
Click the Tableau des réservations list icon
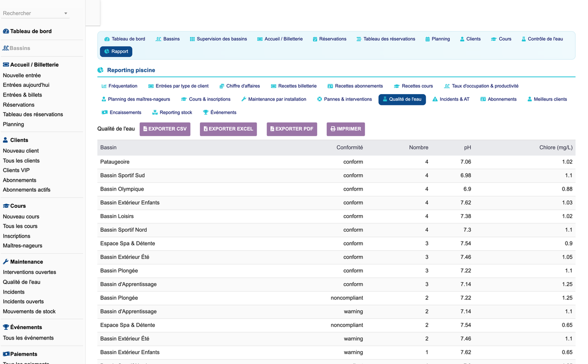click(x=359, y=39)
